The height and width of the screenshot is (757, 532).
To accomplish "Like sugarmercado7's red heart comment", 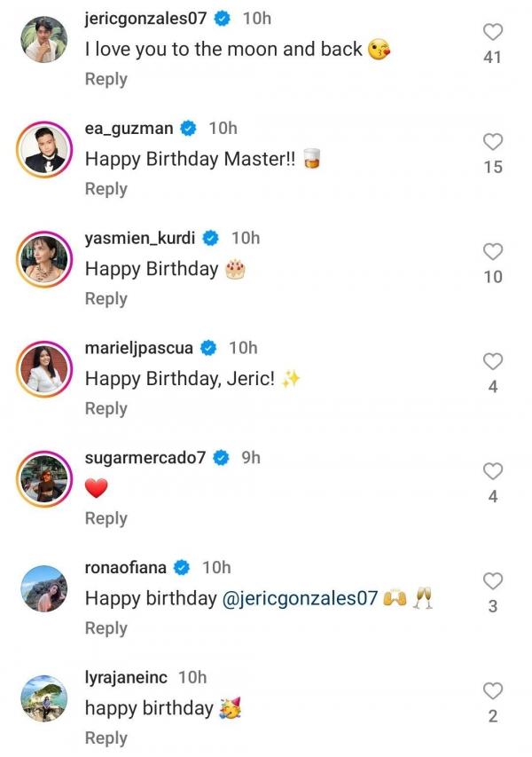I will (492, 471).
